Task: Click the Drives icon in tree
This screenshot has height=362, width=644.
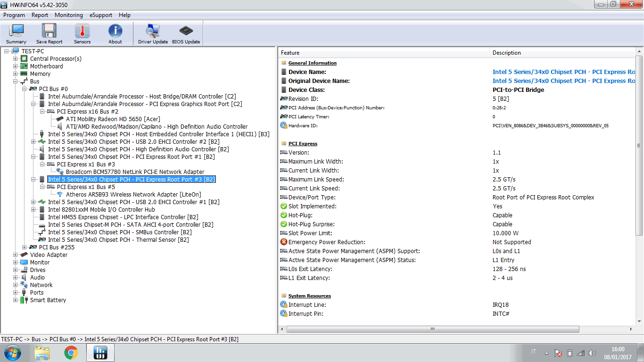Action: pyautogui.click(x=25, y=270)
